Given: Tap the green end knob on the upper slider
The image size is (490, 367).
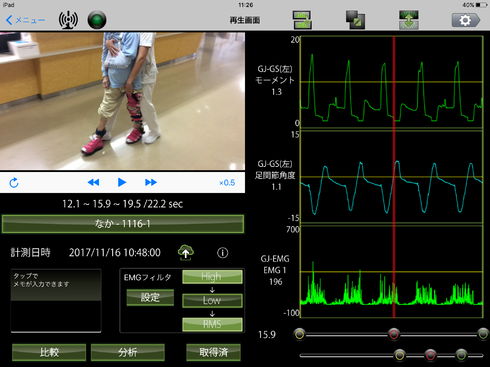Looking at the screenshot, I should pos(483,334).
